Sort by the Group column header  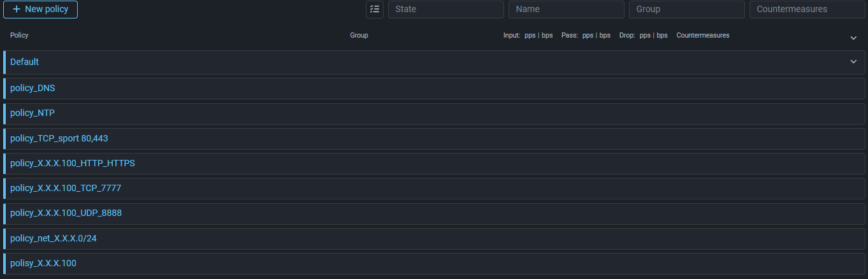point(359,36)
